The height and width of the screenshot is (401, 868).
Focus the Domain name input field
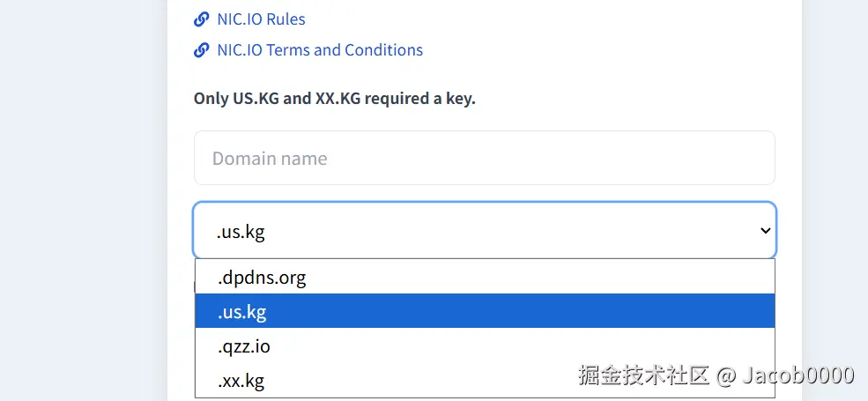[x=484, y=159]
